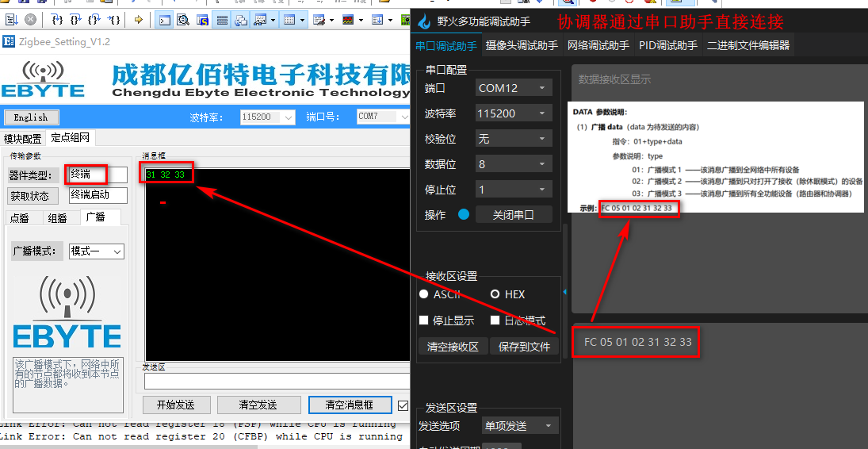The height and width of the screenshot is (449, 868).
Task: Open the 发送选项 单项发送 dropdown
Action: pyautogui.click(x=520, y=426)
